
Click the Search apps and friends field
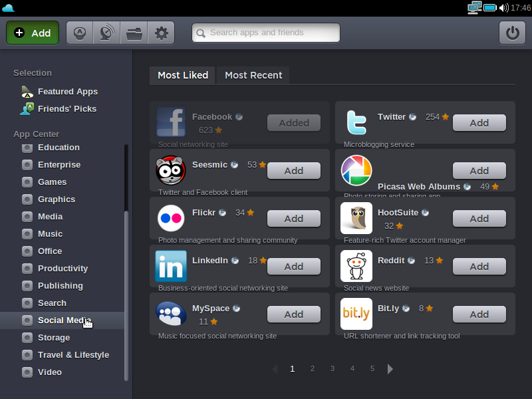266,33
